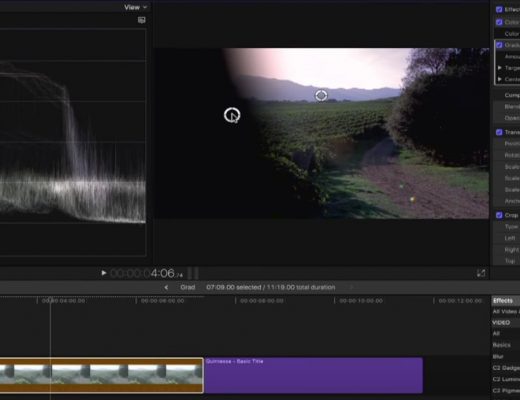Select All Video & Audio in effects browser
Viewport: 520px width, 400px height.
coord(506,312)
